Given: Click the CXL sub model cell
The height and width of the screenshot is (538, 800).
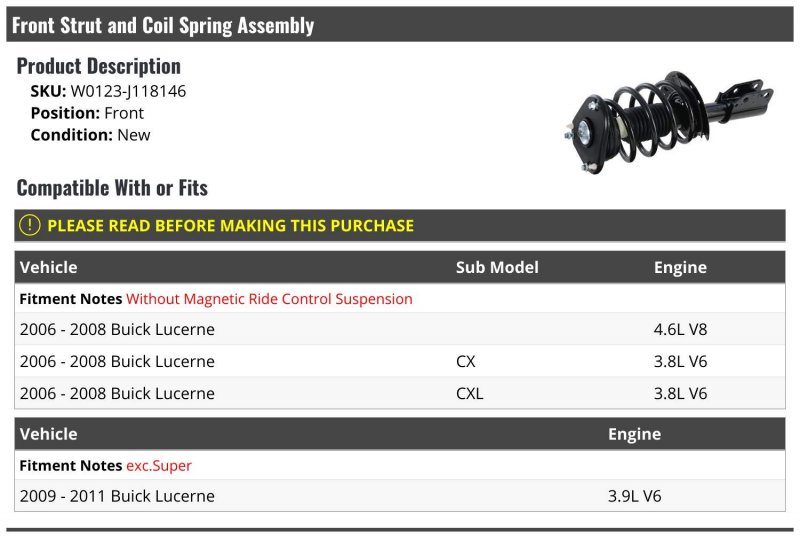Looking at the screenshot, I should point(469,393).
